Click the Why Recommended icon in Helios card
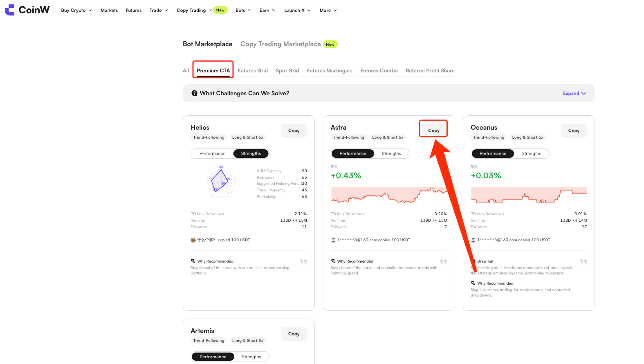 [x=193, y=261]
